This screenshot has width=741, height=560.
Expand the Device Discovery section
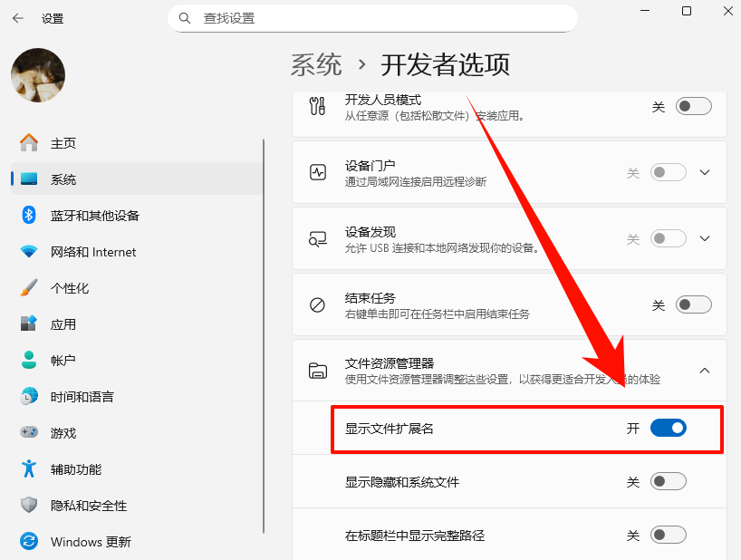point(705,238)
